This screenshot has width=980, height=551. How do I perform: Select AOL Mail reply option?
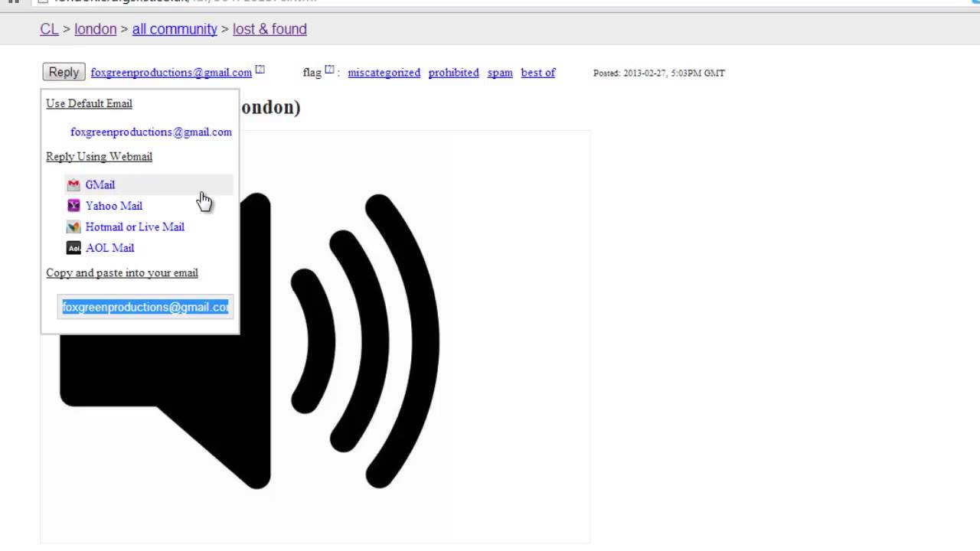pos(109,248)
